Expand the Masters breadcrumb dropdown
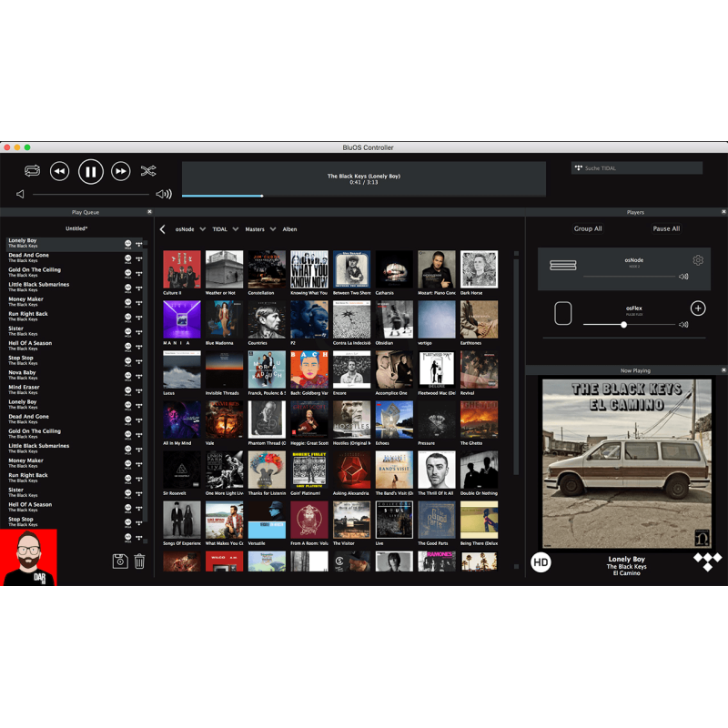728x728 pixels. (273, 229)
